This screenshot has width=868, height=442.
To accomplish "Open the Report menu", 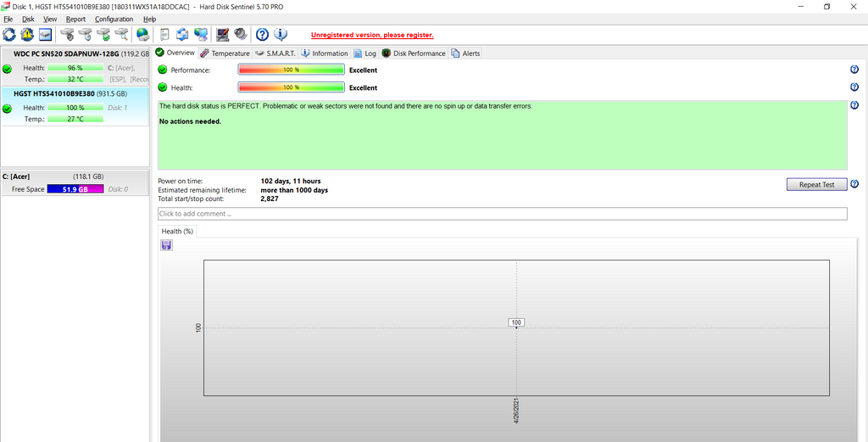I will point(75,19).
